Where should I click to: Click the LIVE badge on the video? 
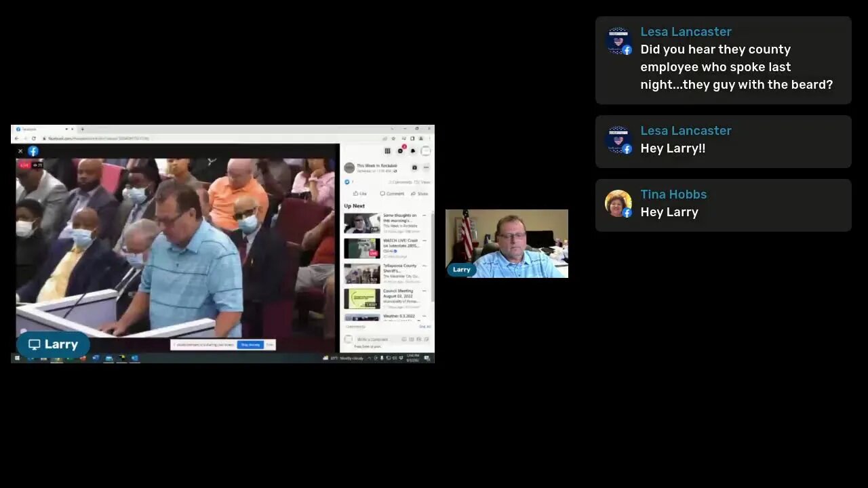click(x=24, y=165)
